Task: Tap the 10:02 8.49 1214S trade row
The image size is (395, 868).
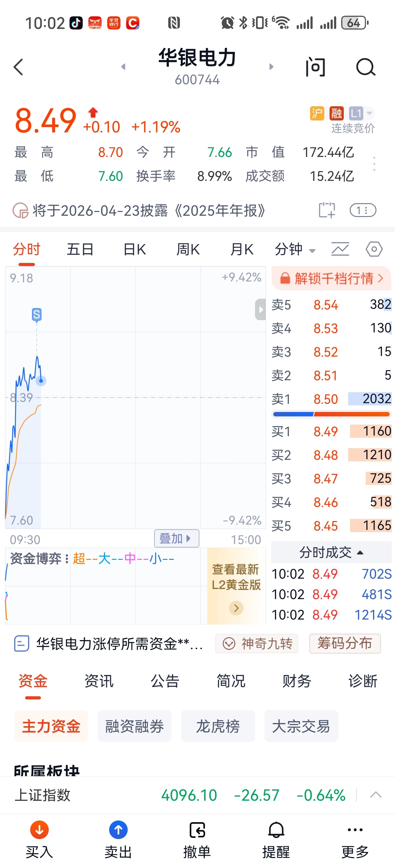Action: pos(331,615)
